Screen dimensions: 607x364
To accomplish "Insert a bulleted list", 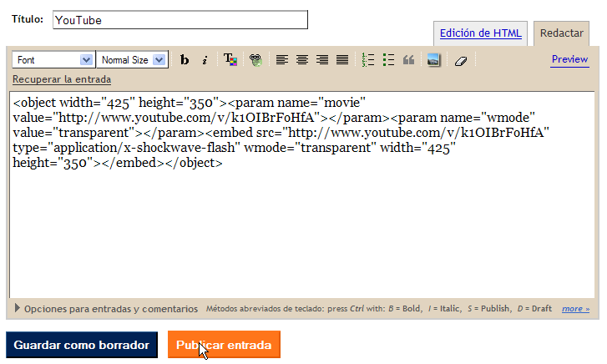I will 388,60.
